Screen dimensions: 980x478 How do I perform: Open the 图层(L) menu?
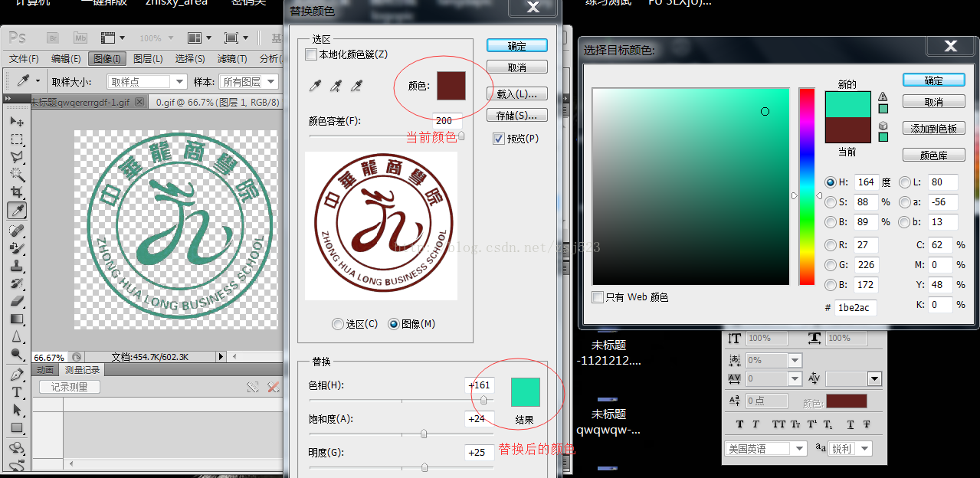[148, 59]
